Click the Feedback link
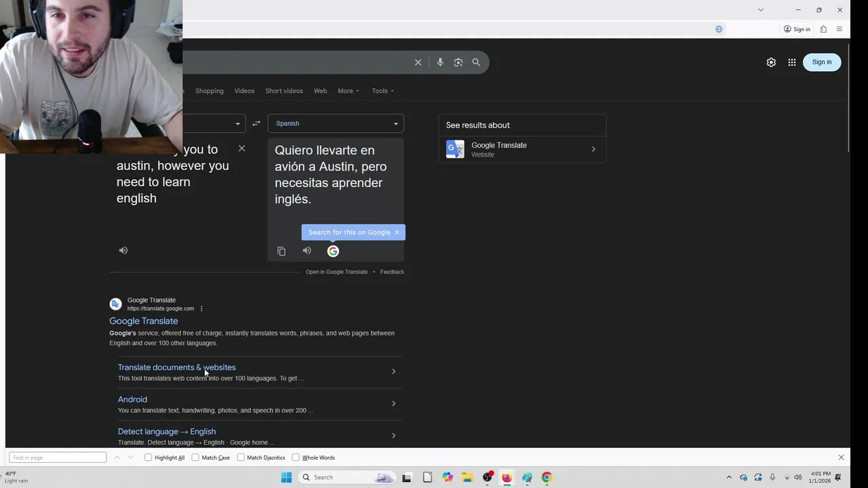 (392, 272)
